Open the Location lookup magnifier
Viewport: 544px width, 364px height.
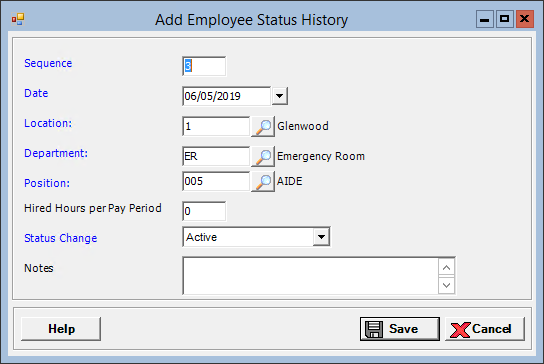(263, 127)
